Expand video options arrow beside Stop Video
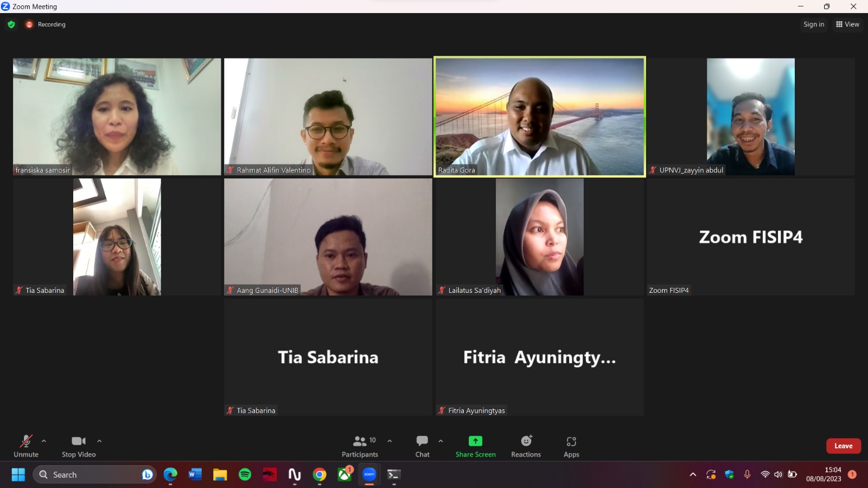868x488 pixels. point(99,441)
